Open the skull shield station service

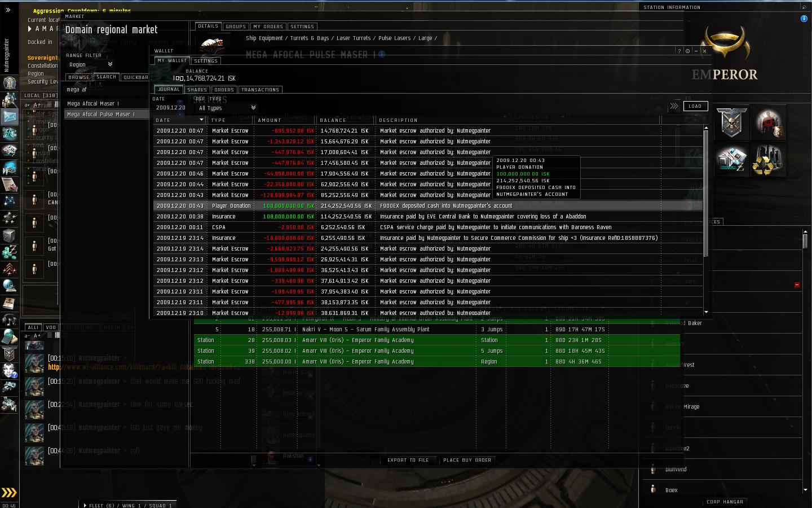(x=732, y=122)
